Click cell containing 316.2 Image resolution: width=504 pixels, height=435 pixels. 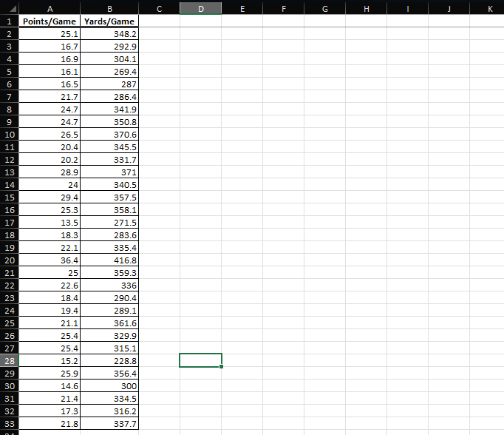[109, 411]
